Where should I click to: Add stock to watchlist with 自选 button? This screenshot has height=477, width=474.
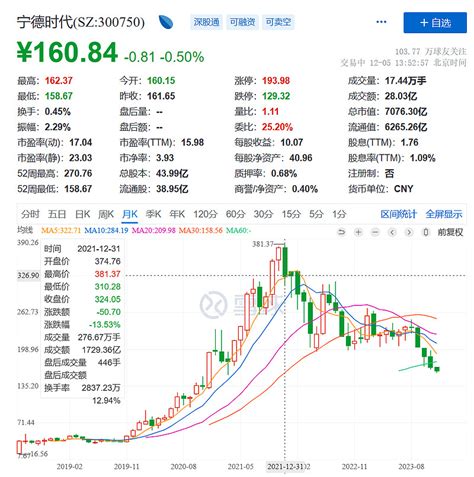(435, 23)
